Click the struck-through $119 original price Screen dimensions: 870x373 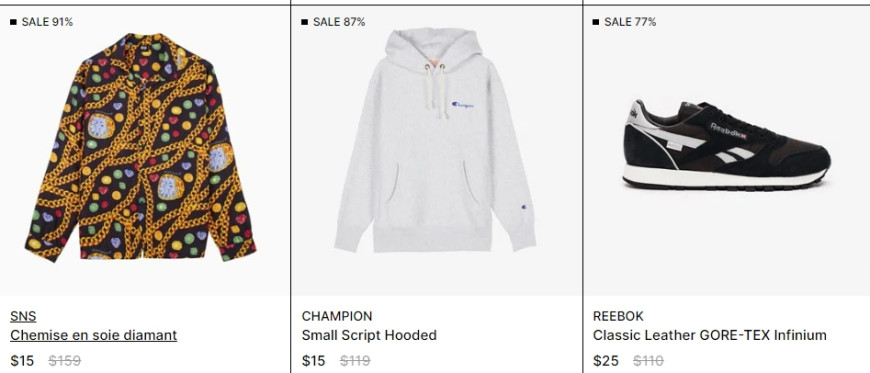click(355, 361)
